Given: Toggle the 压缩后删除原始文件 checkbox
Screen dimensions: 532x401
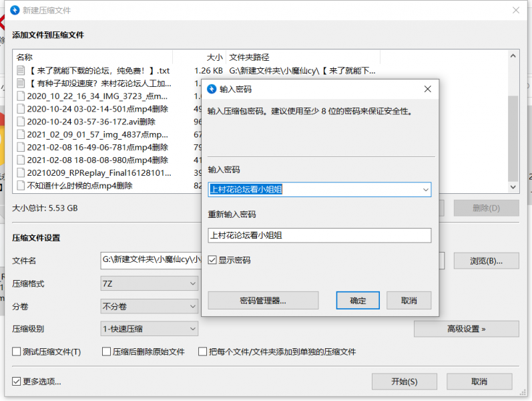Looking at the screenshot, I should pos(106,352).
